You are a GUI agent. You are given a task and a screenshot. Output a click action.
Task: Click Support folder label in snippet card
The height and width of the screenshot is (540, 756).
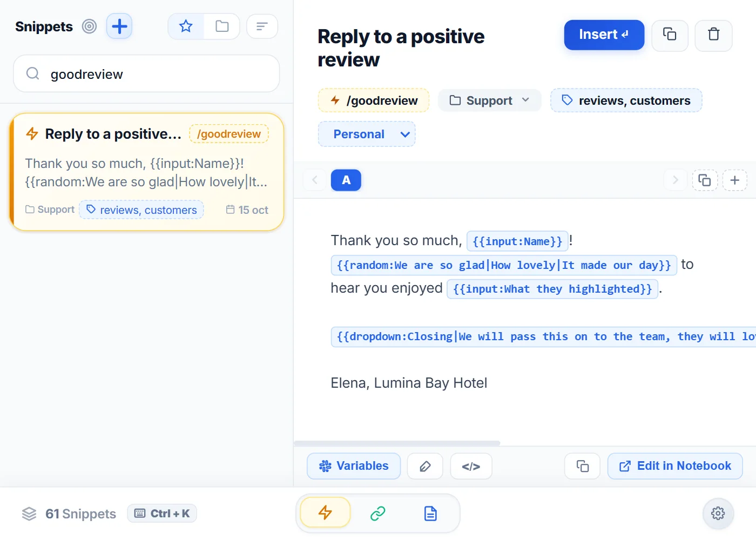50,210
